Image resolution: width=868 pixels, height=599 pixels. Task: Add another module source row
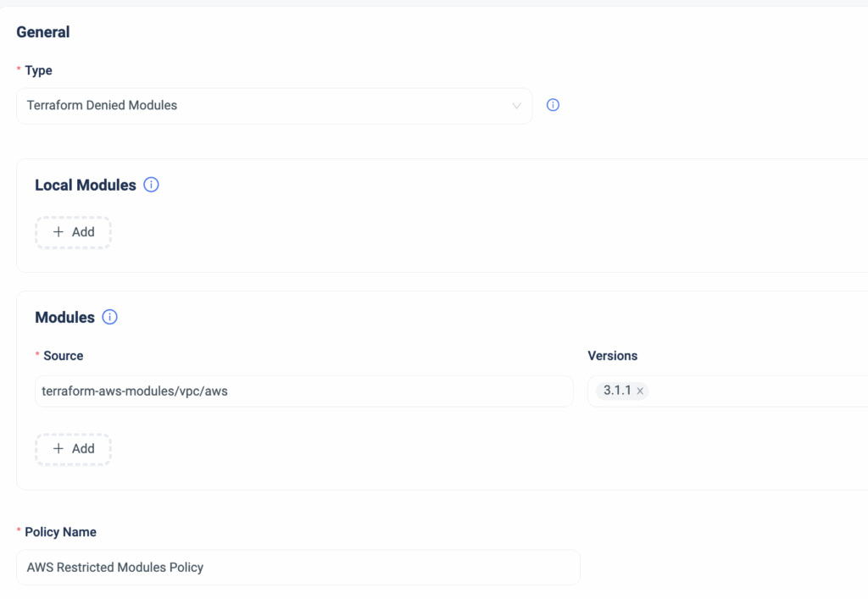tap(74, 449)
